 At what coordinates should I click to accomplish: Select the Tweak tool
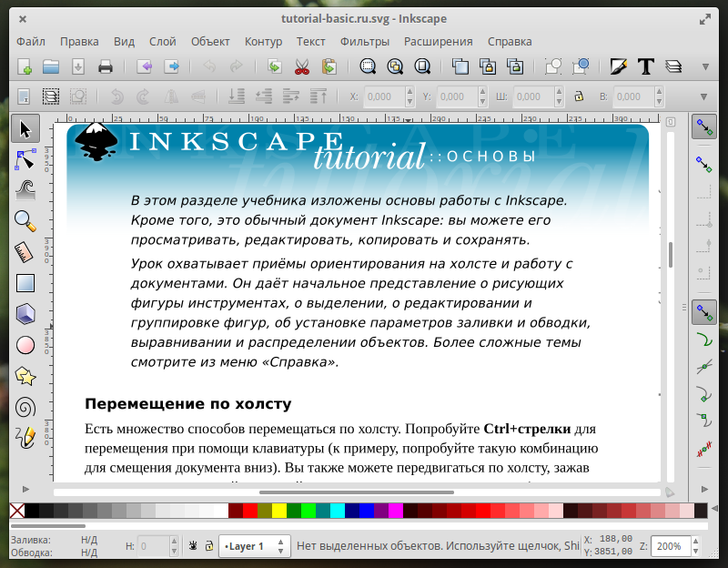pyautogui.click(x=25, y=190)
